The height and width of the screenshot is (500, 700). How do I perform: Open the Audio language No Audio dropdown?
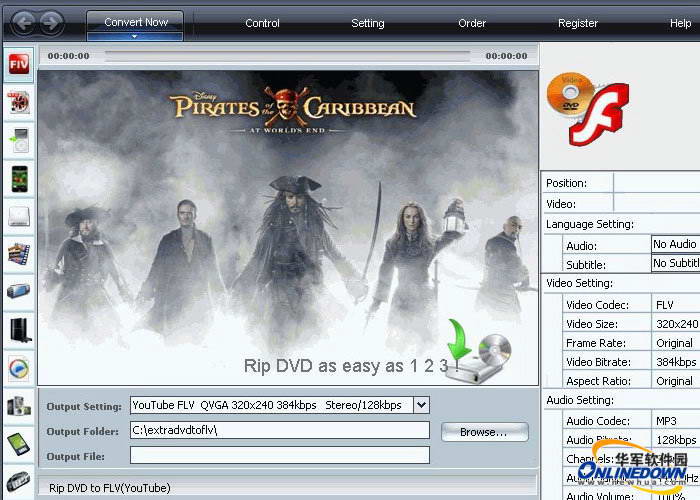(675, 244)
